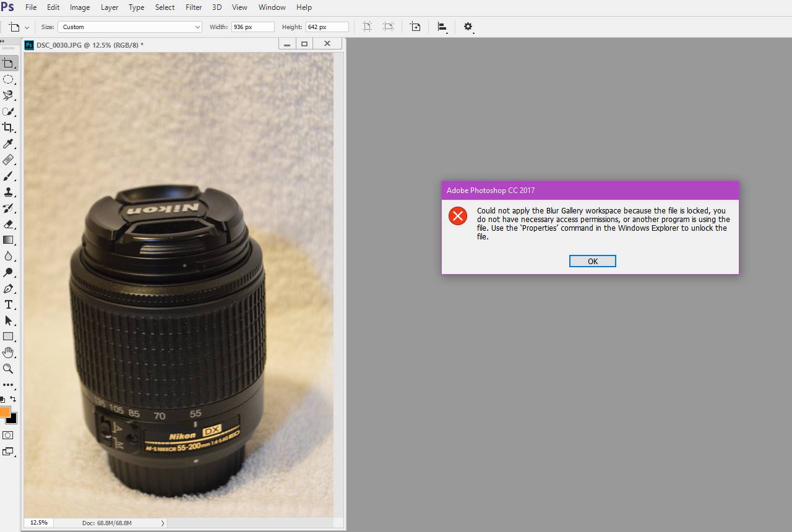Click the Nikon lens photo canvas
The image size is (792, 532).
179,285
